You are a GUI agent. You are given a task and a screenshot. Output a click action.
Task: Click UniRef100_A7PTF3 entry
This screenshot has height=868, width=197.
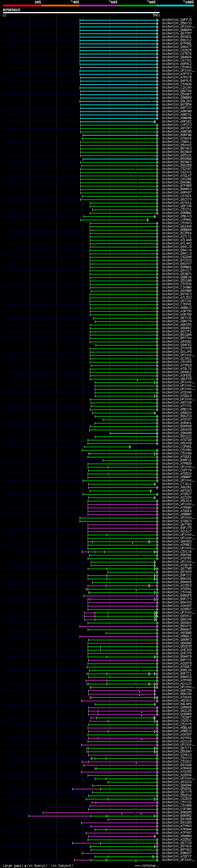pos(177,74)
